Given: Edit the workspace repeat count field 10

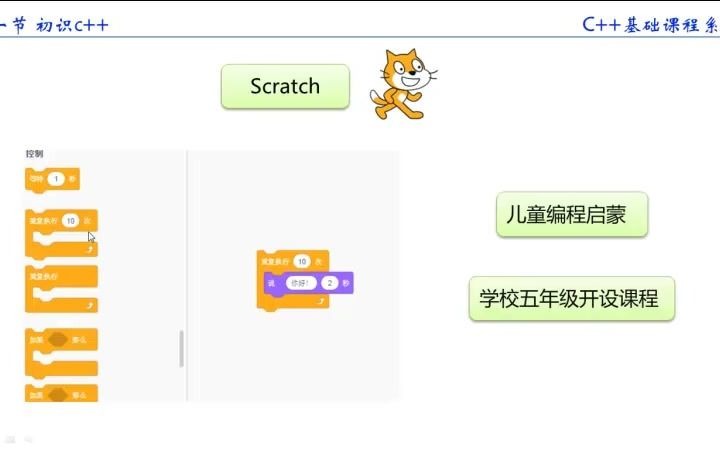Looking at the screenshot, I should pyautogui.click(x=302, y=261).
